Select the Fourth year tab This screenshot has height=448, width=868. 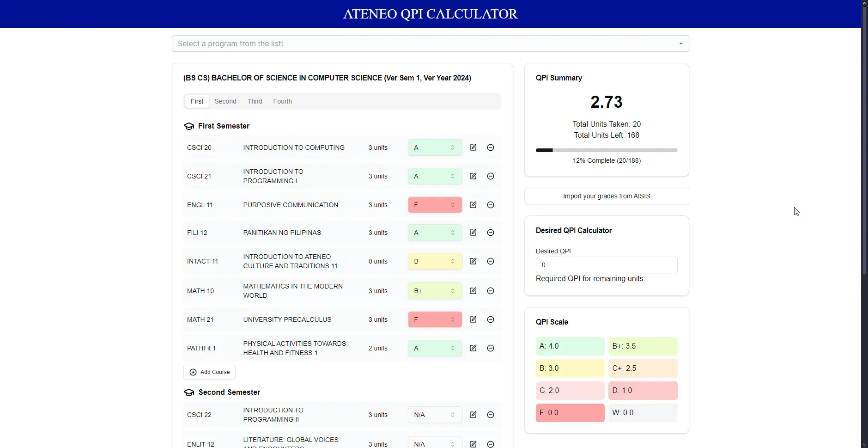[282, 101]
